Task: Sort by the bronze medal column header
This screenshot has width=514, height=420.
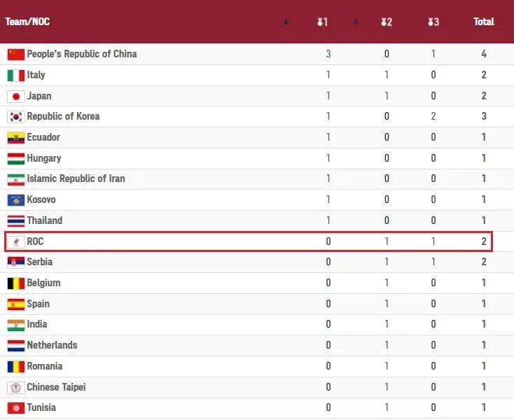Action: click(x=433, y=22)
